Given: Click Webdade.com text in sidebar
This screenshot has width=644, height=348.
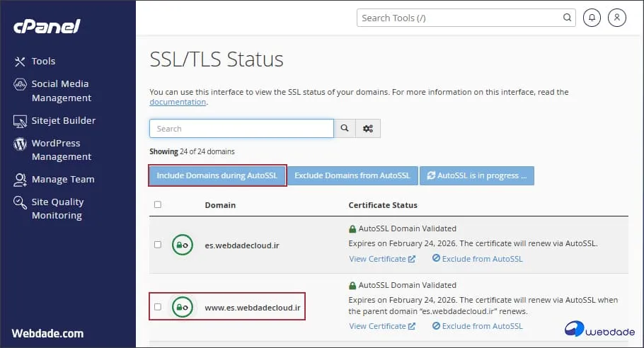Looking at the screenshot, I should pyautogui.click(x=47, y=333).
